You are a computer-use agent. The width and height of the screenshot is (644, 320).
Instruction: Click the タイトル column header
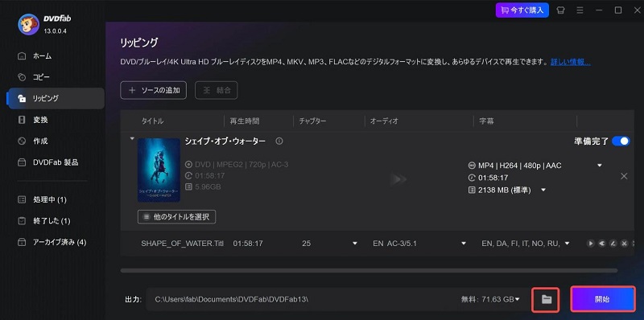point(152,121)
